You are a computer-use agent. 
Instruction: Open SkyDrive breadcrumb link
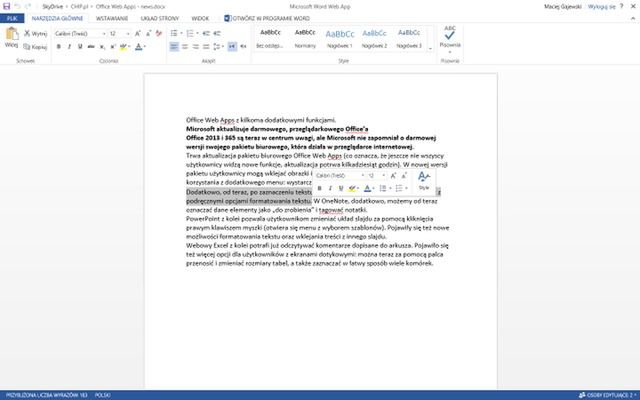coord(53,7)
